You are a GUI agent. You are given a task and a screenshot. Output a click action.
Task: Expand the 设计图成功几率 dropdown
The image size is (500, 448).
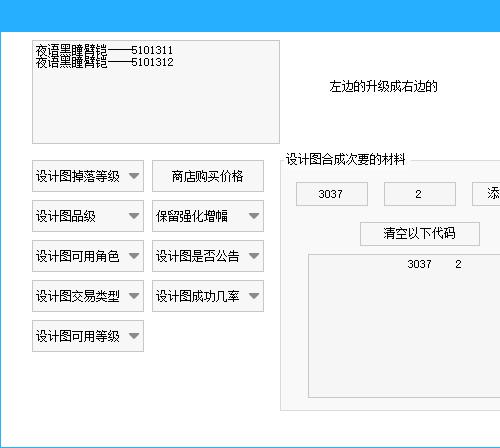coord(208,296)
